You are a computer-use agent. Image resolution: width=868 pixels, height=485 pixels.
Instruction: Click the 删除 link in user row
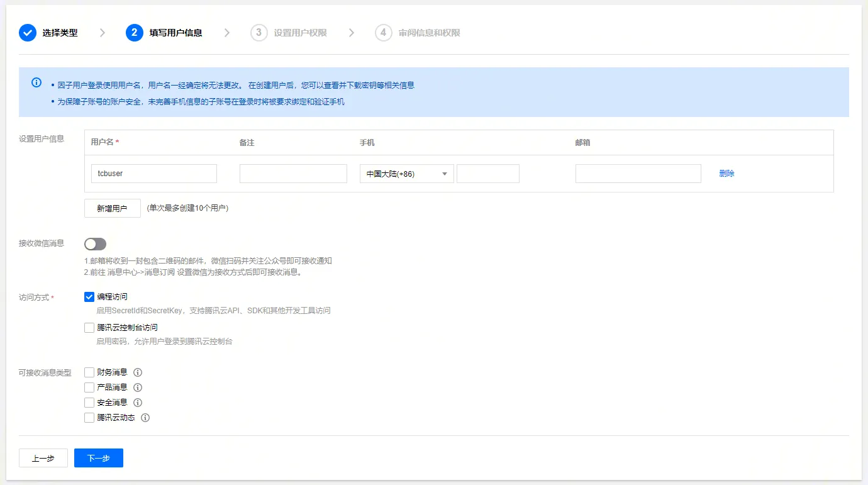tap(727, 174)
